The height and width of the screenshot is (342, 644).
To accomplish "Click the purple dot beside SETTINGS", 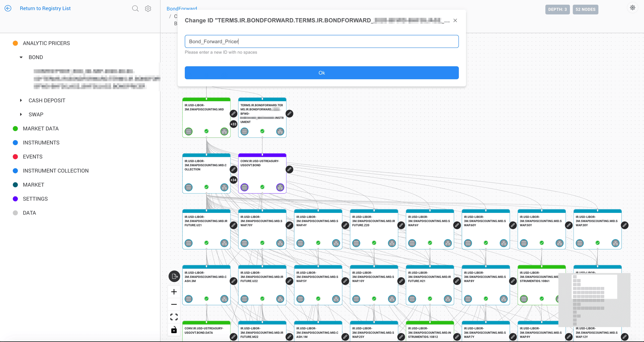I will [x=15, y=198].
